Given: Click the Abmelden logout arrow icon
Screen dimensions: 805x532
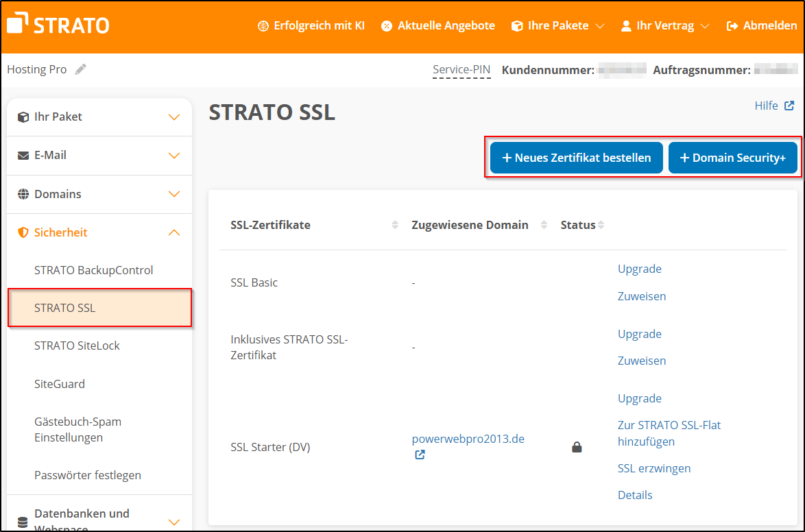Looking at the screenshot, I should (732, 26).
